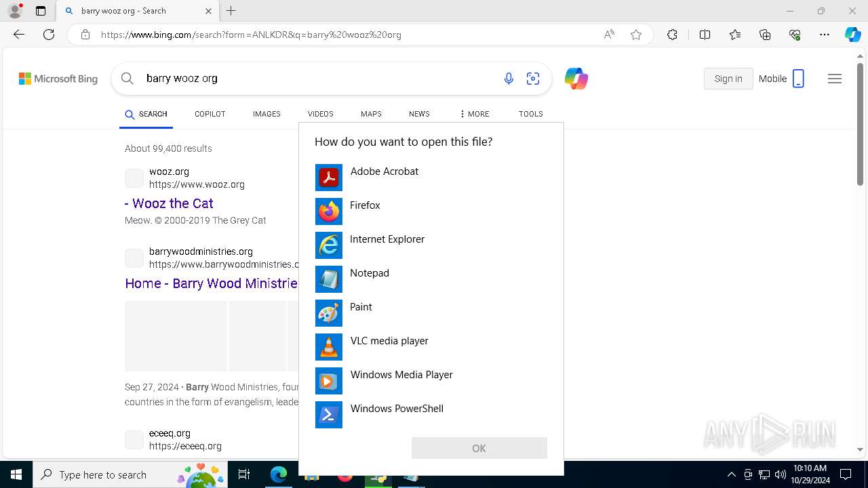This screenshot has width=868, height=488.
Task: Open https://www.wooz.org URL link
Action: 197,184
